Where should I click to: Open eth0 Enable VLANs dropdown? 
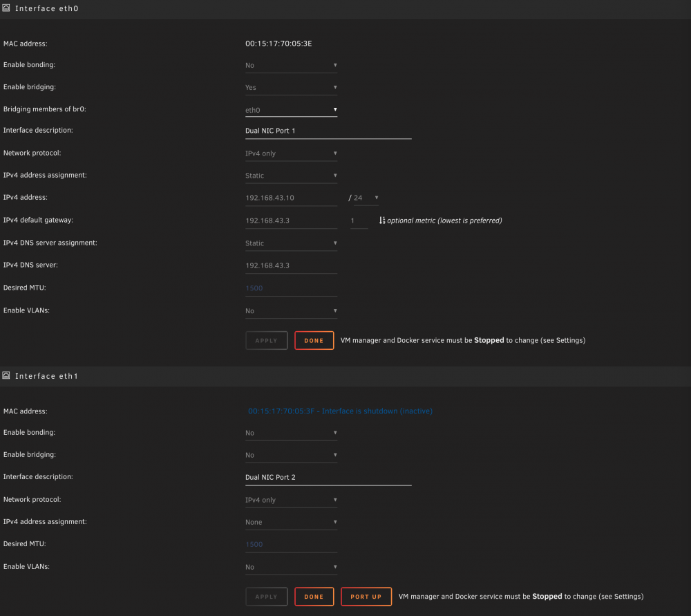click(291, 311)
